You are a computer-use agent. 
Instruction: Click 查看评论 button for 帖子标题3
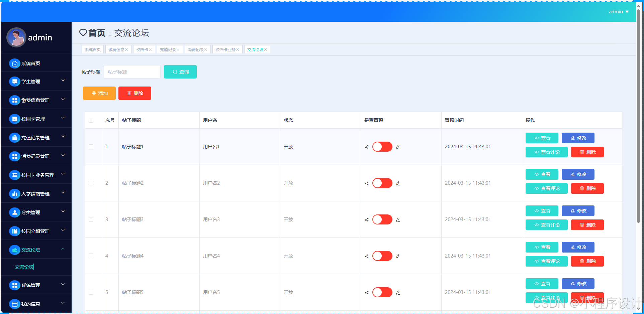(x=547, y=225)
